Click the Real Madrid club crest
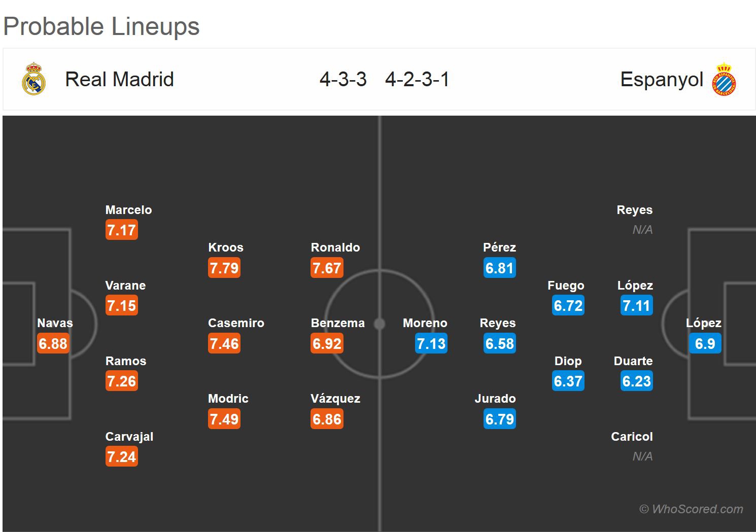The height and width of the screenshot is (532, 756). (34, 79)
